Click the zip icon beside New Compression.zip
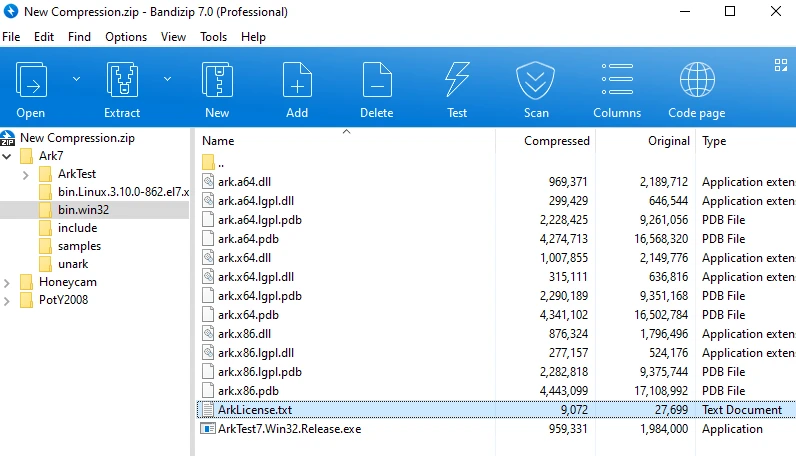 click(8, 138)
